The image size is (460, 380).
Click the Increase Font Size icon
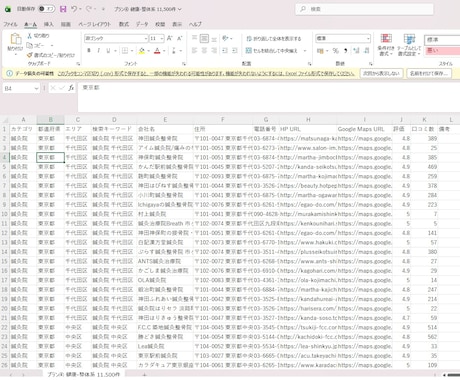pyautogui.click(x=169, y=38)
